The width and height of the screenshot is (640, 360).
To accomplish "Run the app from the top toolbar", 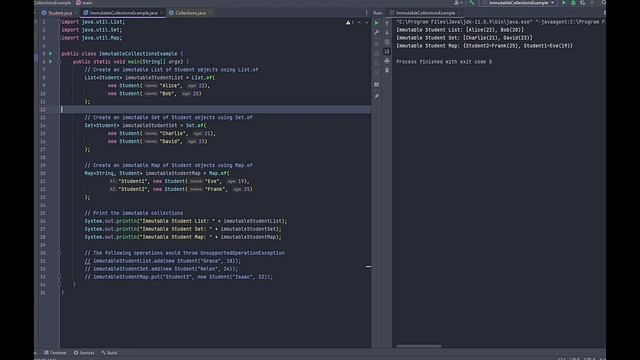I will (x=564, y=3).
